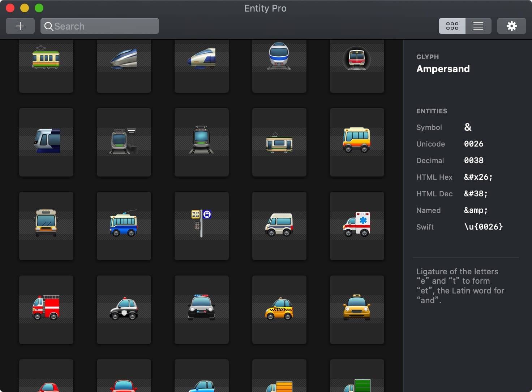Click the ENTITIES section heading
The height and width of the screenshot is (392, 532).
(432, 111)
